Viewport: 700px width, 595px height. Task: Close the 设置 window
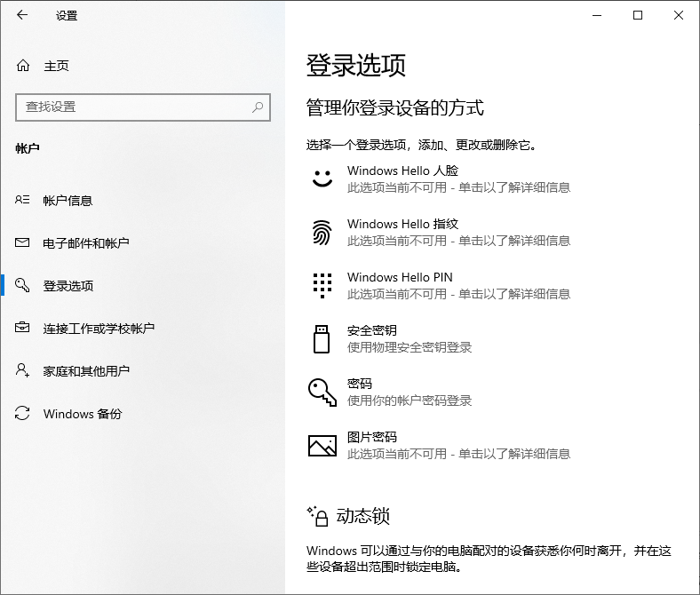679,15
